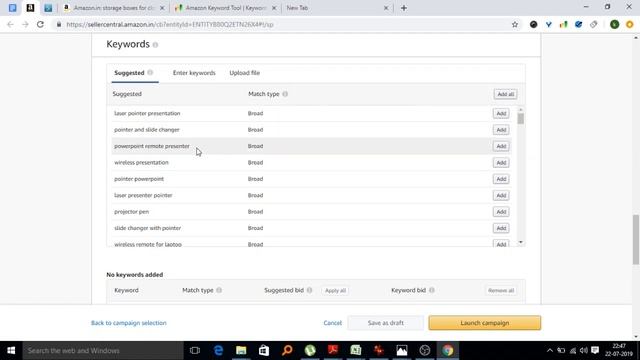Click Search the web and Windows box
The image size is (640, 360).
103,351
